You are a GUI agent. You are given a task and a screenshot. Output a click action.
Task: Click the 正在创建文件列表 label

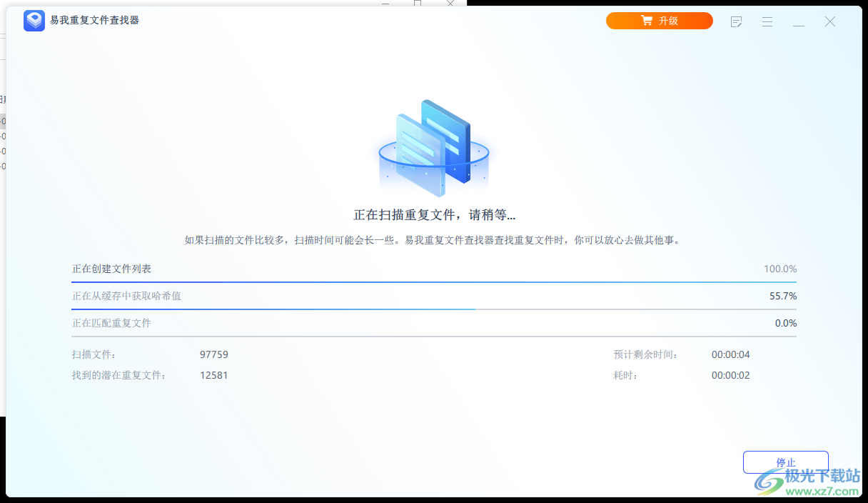(x=111, y=269)
